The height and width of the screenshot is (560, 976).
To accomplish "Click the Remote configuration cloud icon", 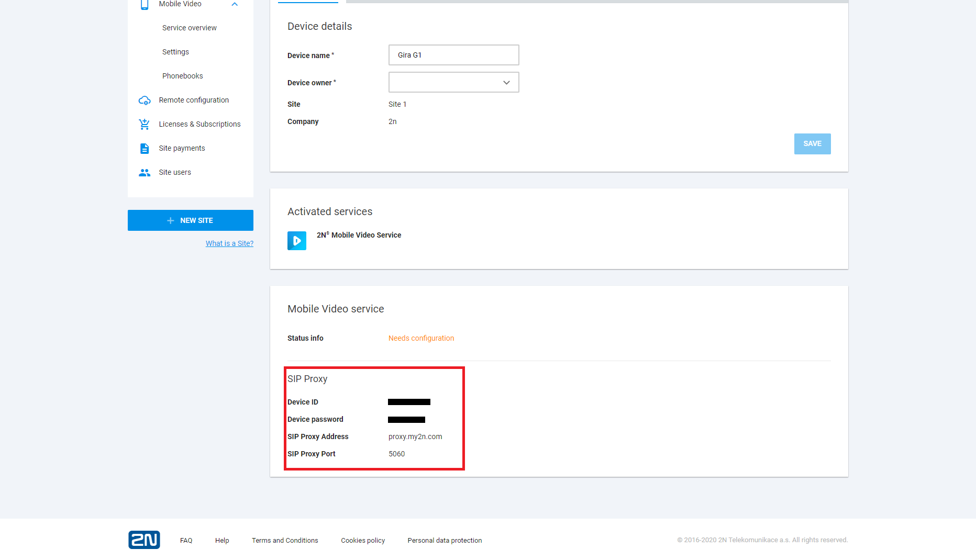I will point(145,100).
